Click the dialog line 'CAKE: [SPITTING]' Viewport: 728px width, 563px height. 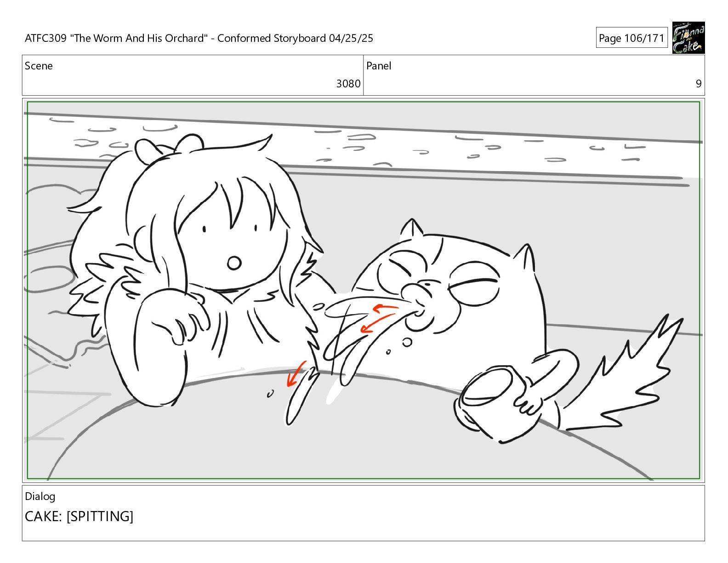pyautogui.click(x=79, y=516)
